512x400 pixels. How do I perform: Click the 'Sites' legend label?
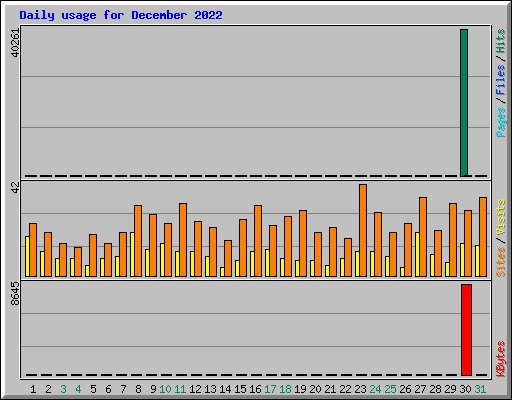pyautogui.click(x=501, y=262)
